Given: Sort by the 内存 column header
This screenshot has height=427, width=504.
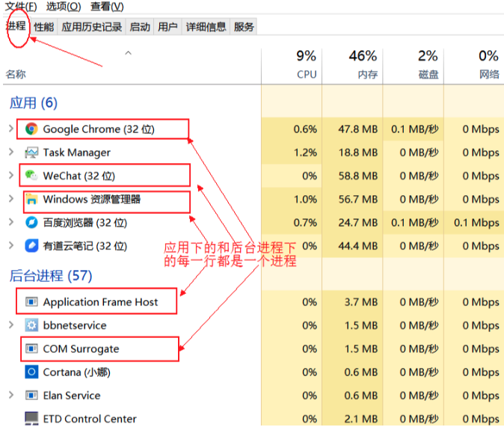Looking at the screenshot, I should coord(352,66).
